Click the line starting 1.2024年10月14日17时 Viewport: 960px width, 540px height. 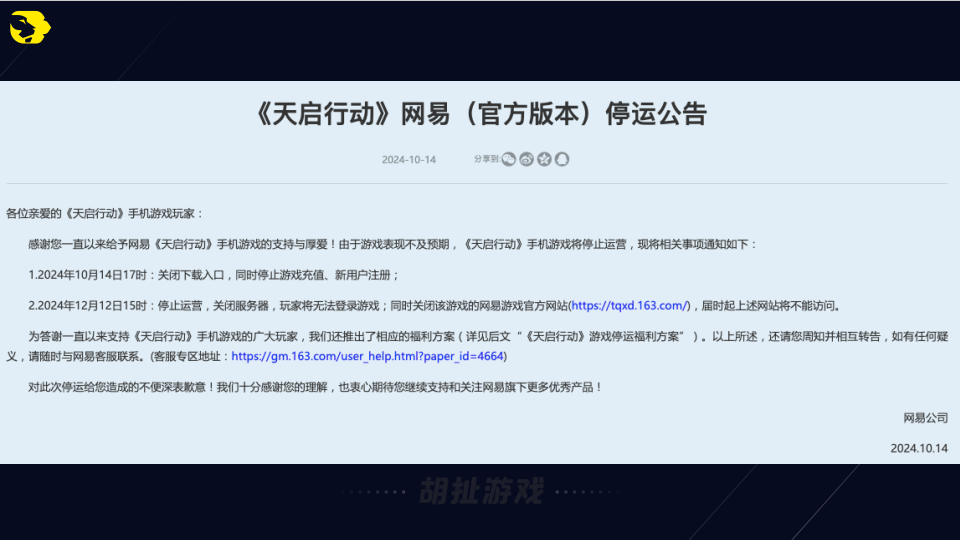coord(214,275)
